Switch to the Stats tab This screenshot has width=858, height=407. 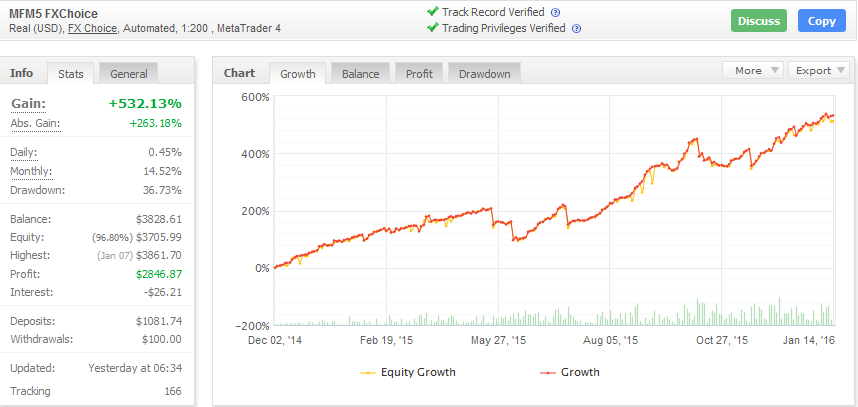(x=71, y=74)
